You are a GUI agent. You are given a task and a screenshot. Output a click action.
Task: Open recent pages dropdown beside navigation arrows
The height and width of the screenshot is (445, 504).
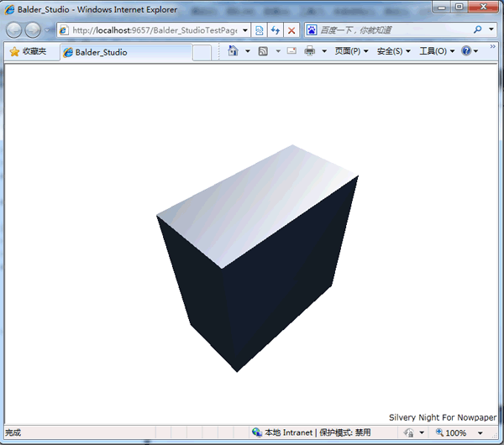[x=48, y=30]
